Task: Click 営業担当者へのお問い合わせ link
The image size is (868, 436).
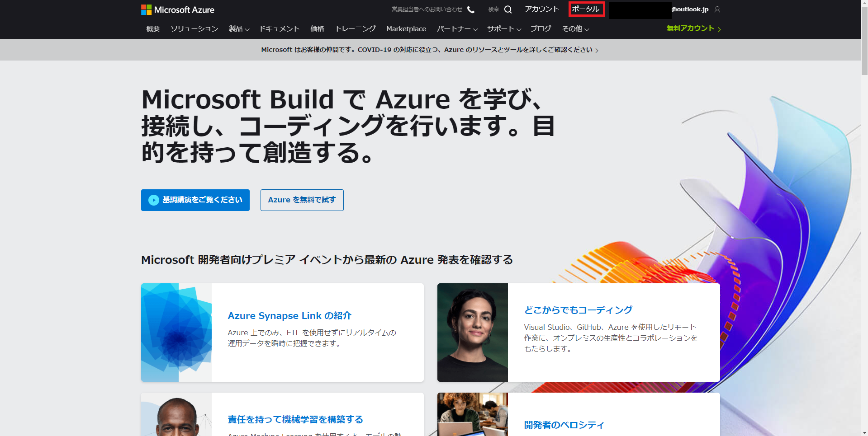Action: (427, 9)
